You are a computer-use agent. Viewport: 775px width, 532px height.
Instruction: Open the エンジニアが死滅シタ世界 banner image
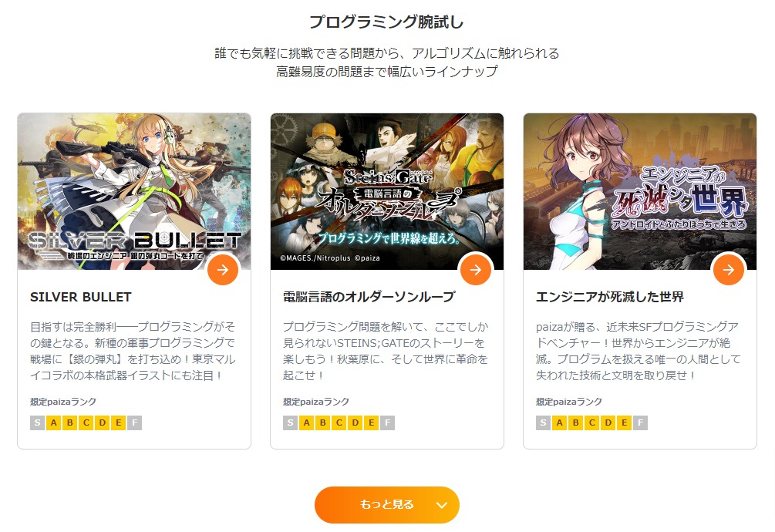pyautogui.click(x=640, y=192)
